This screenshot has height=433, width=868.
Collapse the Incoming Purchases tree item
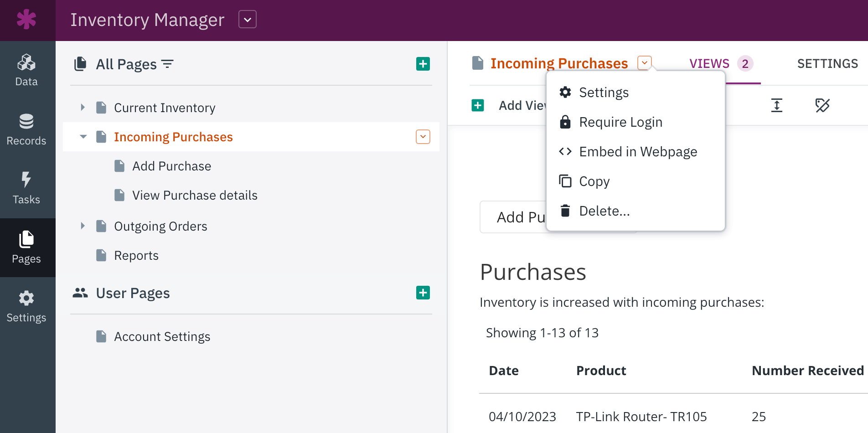83,137
